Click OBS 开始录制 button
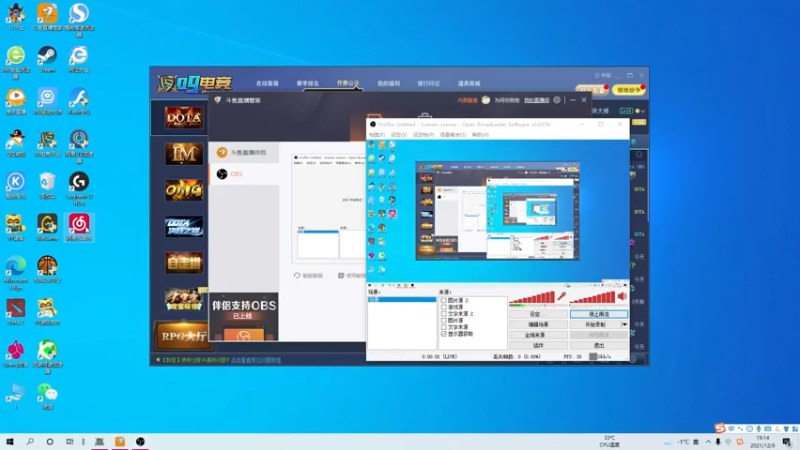 [595, 324]
